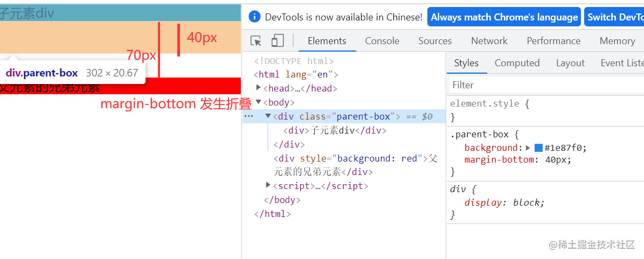
Task: Open the Layout sub-tab
Action: click(570, 63)
